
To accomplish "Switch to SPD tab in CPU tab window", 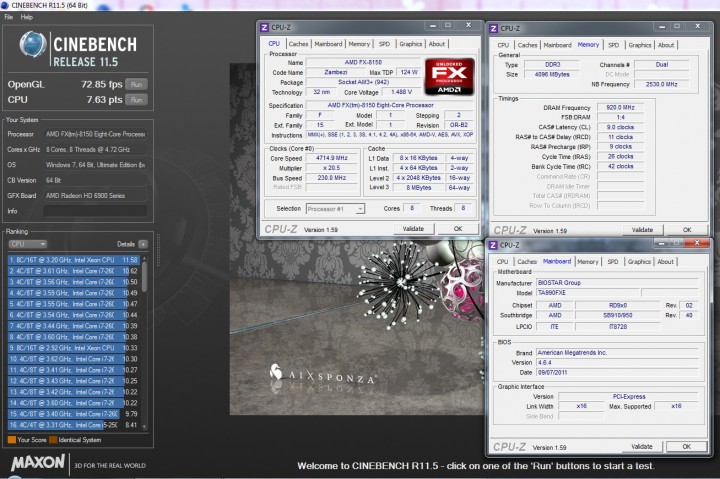I will pyautogui.click(x=384, y=44).
